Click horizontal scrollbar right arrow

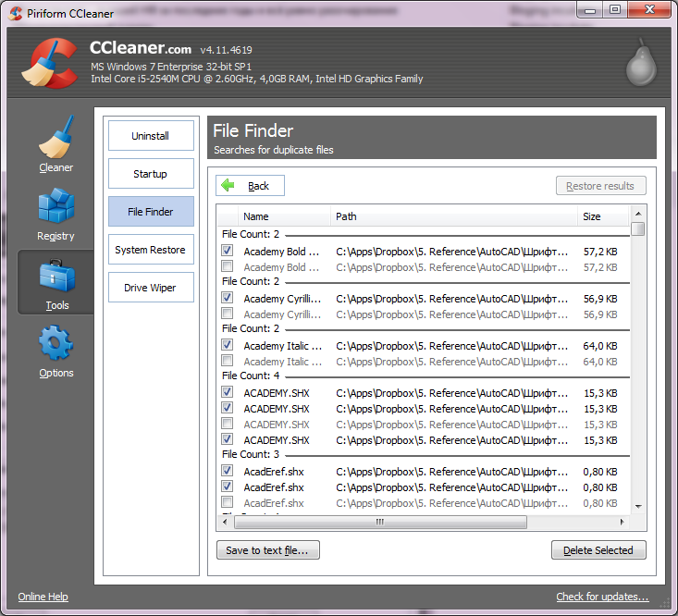pos(622,522)
